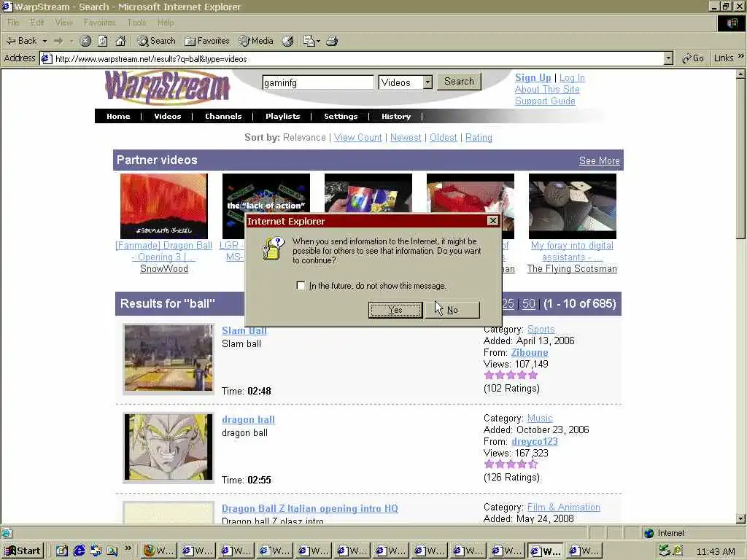Viewport: 747px width, 560px height.
Task: Expand the quick launch overflow chevron
Action: (128, 548)
